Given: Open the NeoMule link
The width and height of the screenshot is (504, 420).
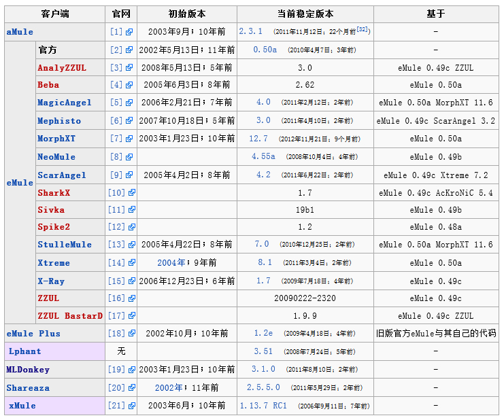Looking at the screenshot, I should click(x=56, y=157).
